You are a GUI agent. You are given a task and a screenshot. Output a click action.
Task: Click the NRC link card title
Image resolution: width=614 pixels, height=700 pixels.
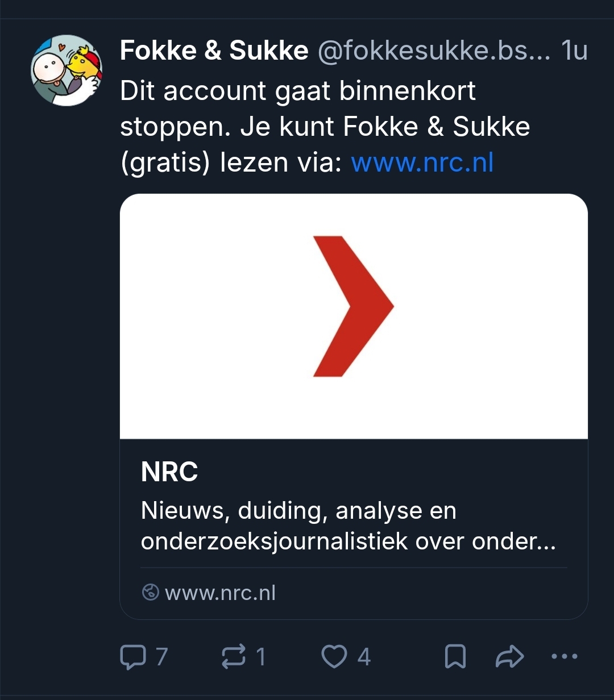pyautogui.click(x=169, y=472)
